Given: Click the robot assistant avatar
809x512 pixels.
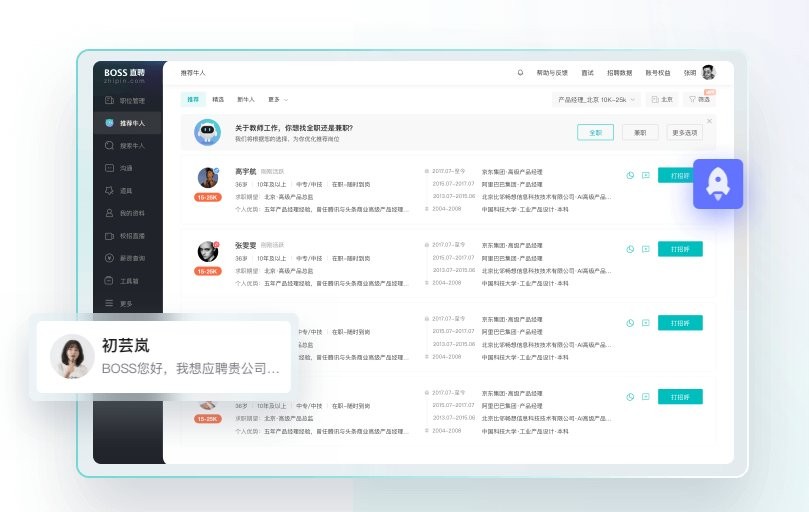Looking at the screenshot, I should click(207, 132).
